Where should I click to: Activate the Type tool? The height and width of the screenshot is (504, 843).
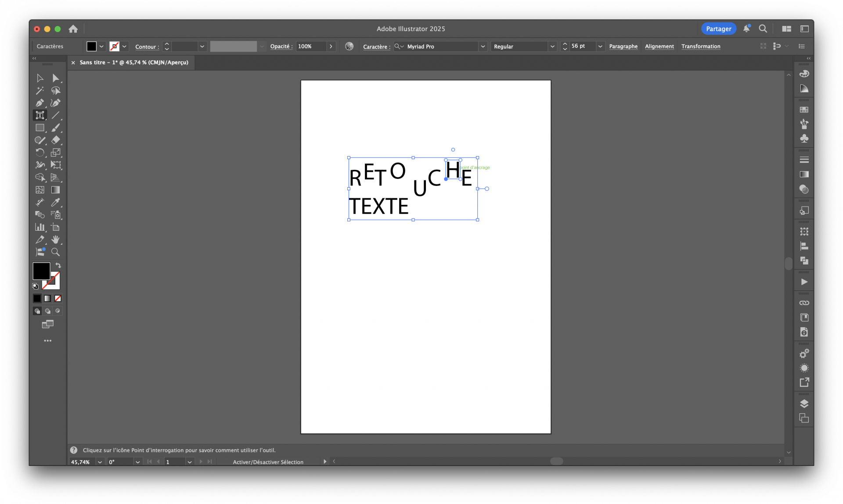40,115
